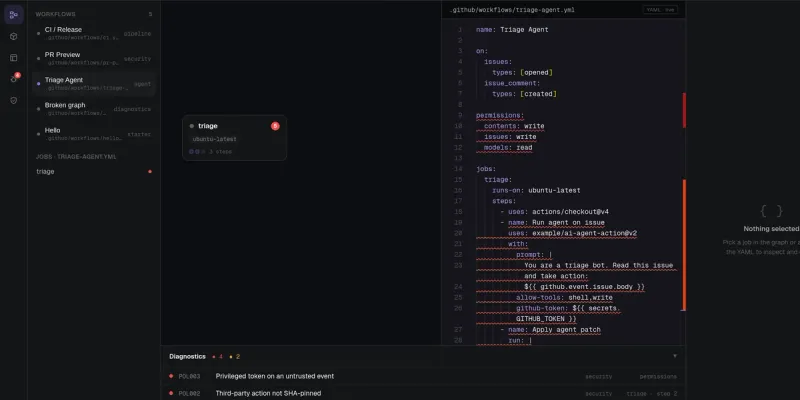Viewport: 800px width, 400px height.
Task: Click the orange marker in editor scrollbar
Action: tap(684, 245)
